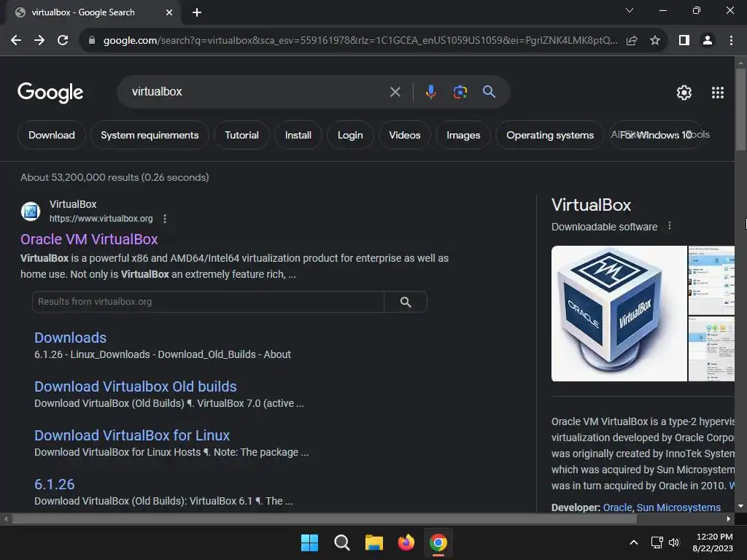This screenshot has width=747, height=560.
Task: Open Download VirtualBox for Linux link
Action: tap(132, 435)
